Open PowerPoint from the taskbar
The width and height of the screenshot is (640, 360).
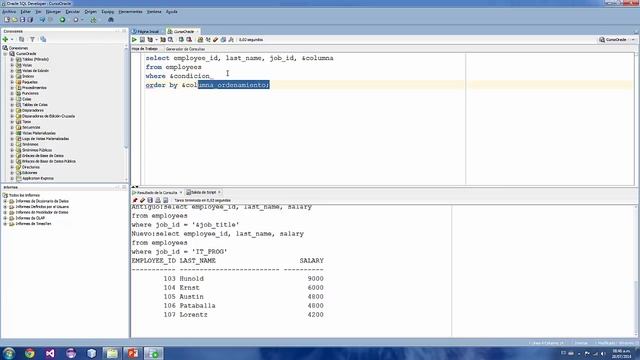(x=133, y=353)
